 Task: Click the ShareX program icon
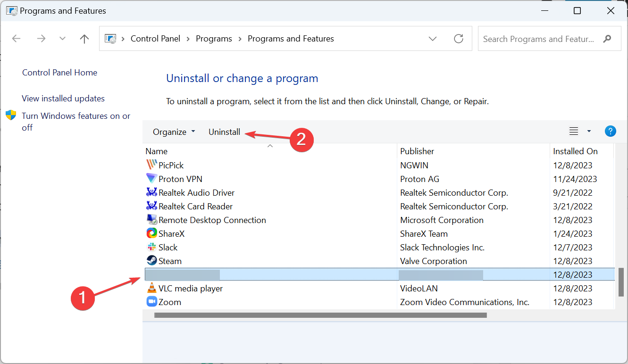point(151,233)
